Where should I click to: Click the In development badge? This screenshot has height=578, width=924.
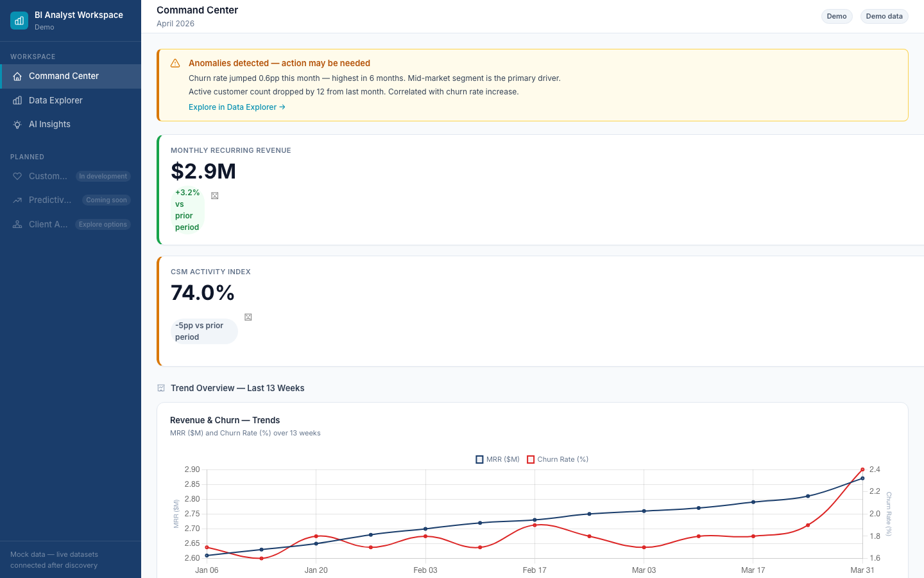click(103, 176)
